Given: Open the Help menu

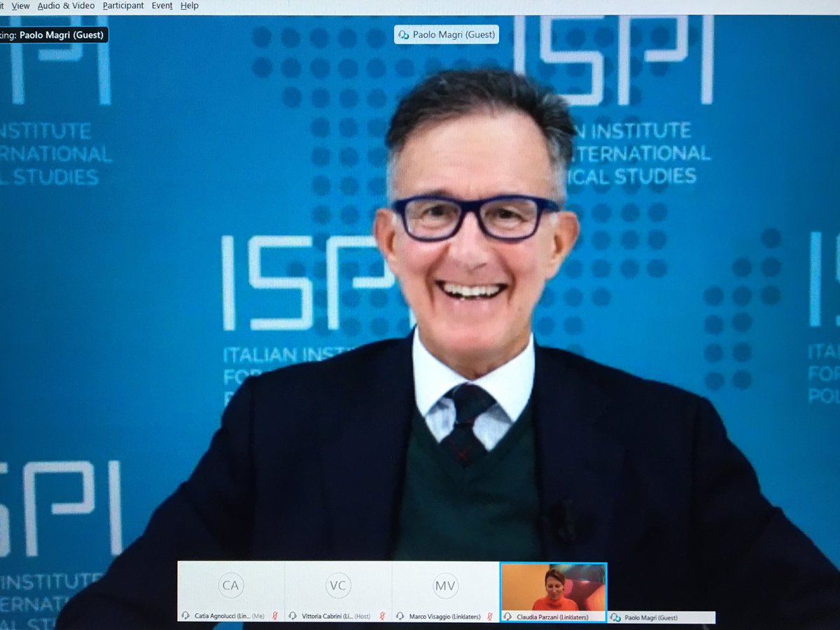Looking at the screenshot, I should coord(189,5).
